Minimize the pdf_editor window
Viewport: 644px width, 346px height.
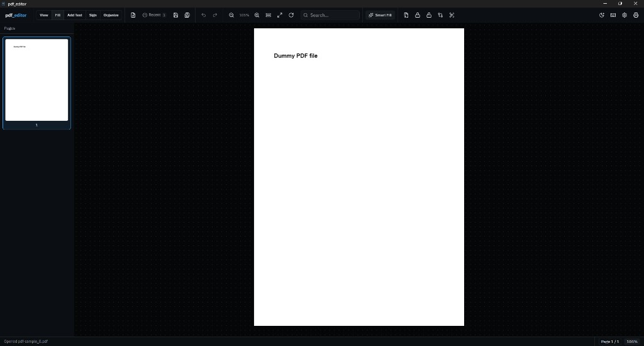(x=605, y=3)
